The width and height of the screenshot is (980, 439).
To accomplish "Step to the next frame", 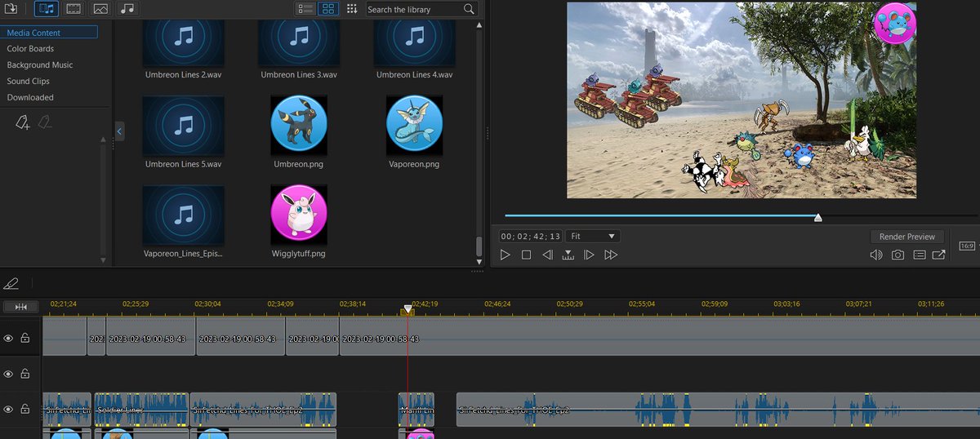I will coord(589,255).
